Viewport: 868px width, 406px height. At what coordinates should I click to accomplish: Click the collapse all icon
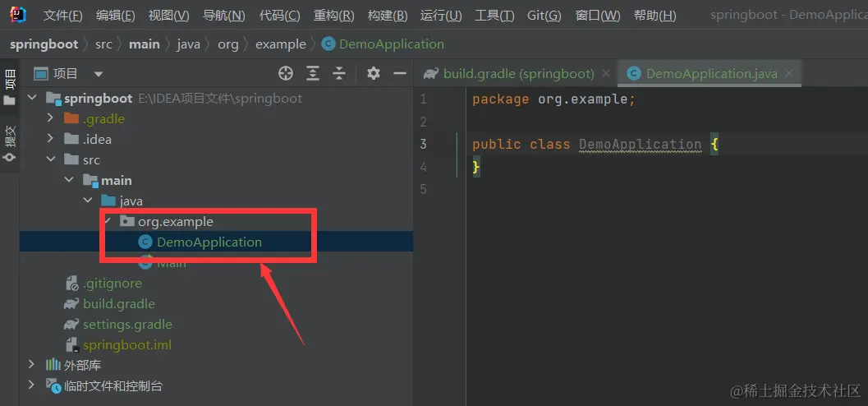339,73
